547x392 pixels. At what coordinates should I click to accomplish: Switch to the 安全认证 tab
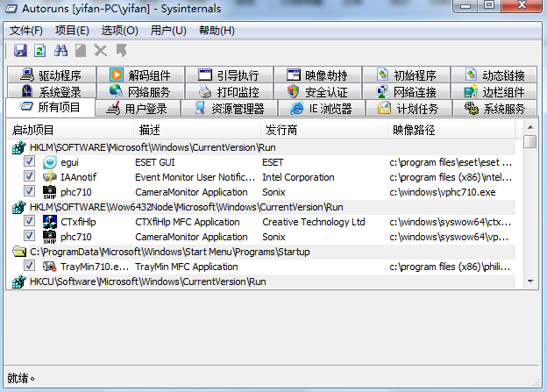(x=318, y=92)
